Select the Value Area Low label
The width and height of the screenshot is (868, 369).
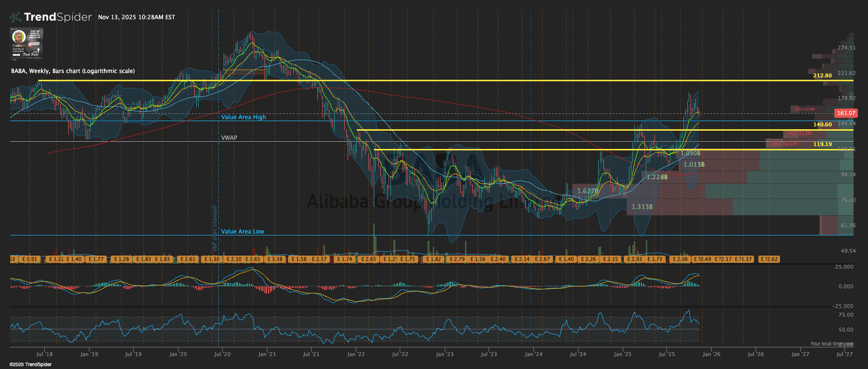(242, 232)
